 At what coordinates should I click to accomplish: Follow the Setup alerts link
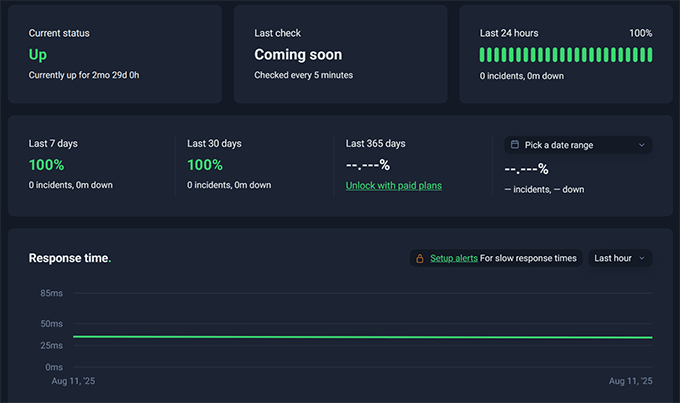pos(453,258)
